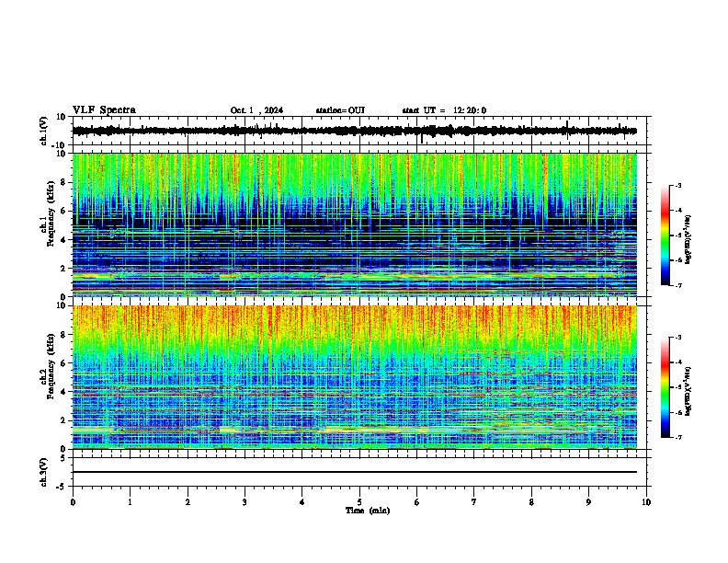The image size is (728, 563).
Task: Click the time axis tick label "3"
Action: click(x=245, y=502)
